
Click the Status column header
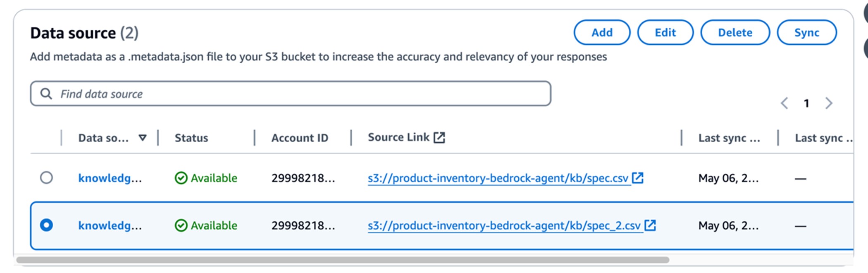pos(191,138)
